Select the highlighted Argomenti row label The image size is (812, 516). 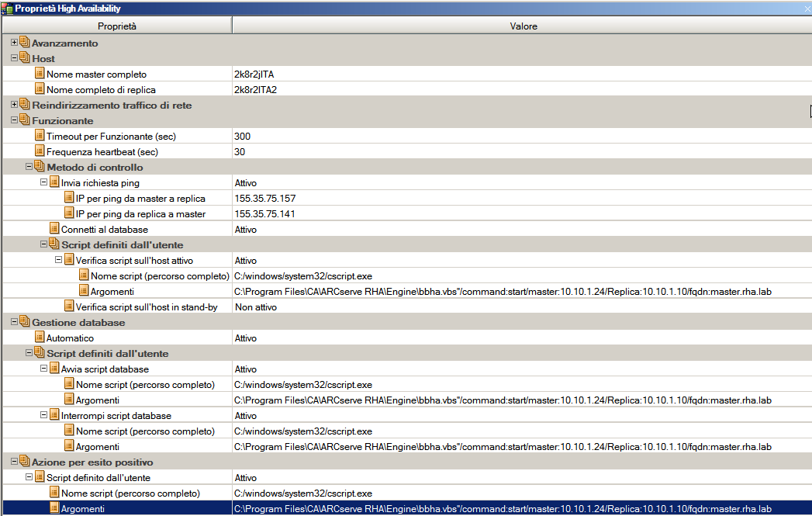click(x=83, y=509)
